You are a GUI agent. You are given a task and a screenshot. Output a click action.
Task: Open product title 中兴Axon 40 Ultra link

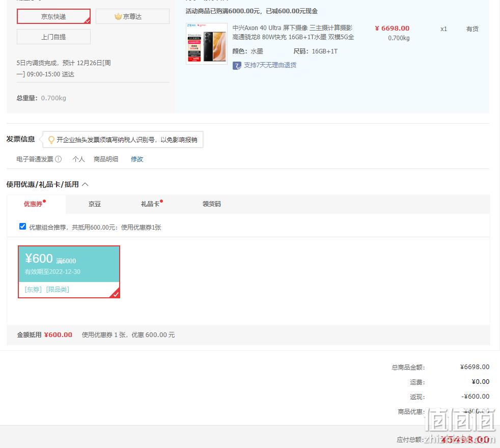tap(293, 32)
